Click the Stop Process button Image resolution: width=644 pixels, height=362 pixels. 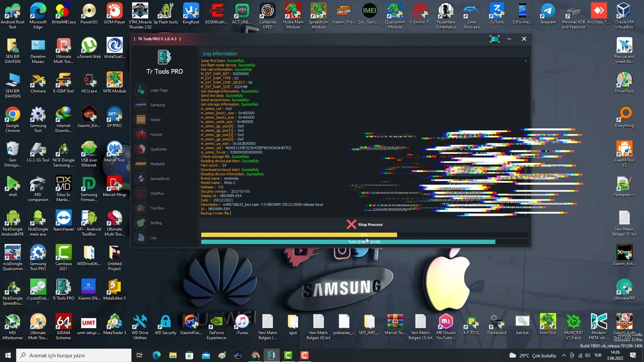coord(365,225)
